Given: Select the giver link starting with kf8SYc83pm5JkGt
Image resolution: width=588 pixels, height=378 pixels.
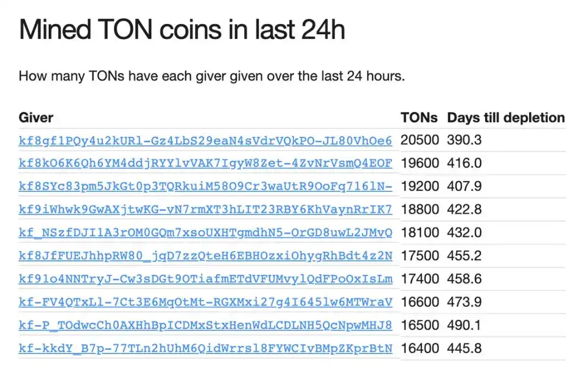Looking at the screenshot, I should 204,186.
